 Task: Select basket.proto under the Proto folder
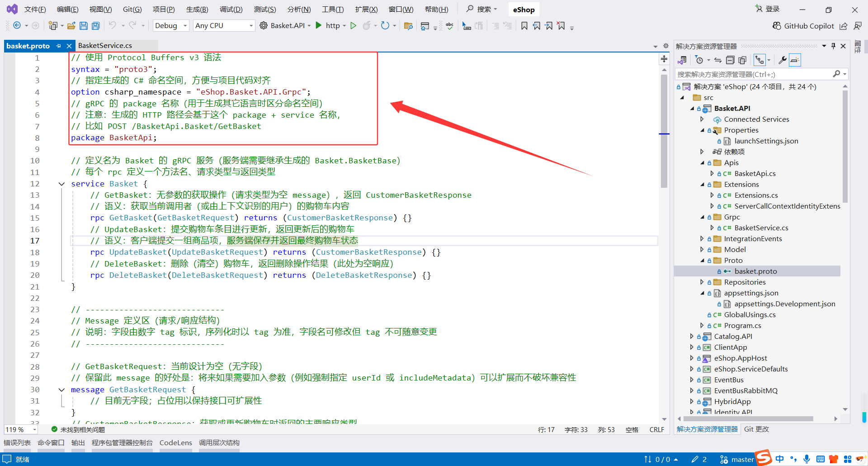[x=756, y=271]
